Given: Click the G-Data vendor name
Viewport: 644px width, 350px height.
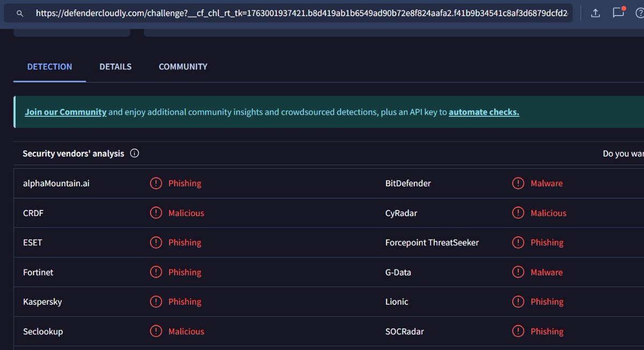Looking at the screenshot, I should 398,272.
